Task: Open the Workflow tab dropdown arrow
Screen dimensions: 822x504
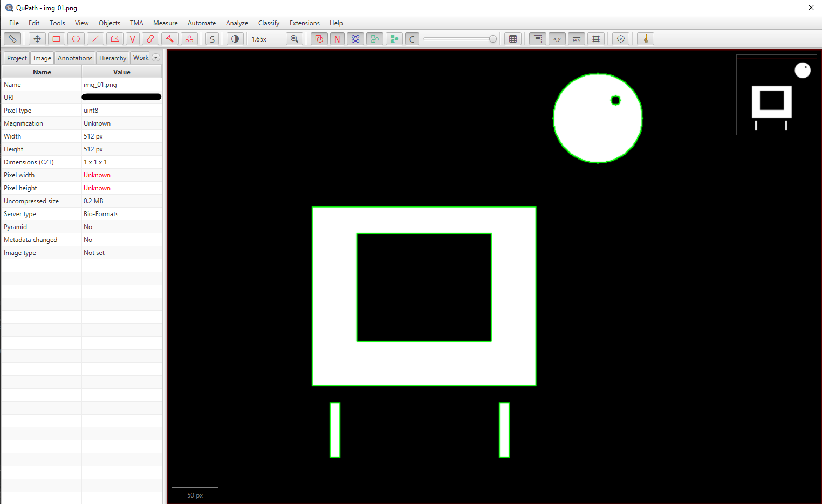Action: pyautogui.click(x=156, y=57)
